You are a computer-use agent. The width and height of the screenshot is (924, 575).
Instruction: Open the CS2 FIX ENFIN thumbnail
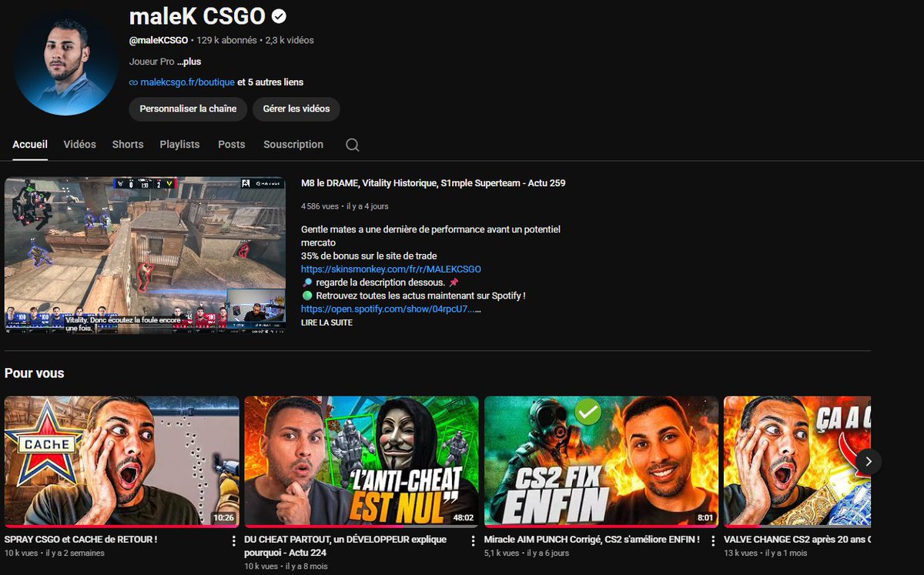pos(601,461)
